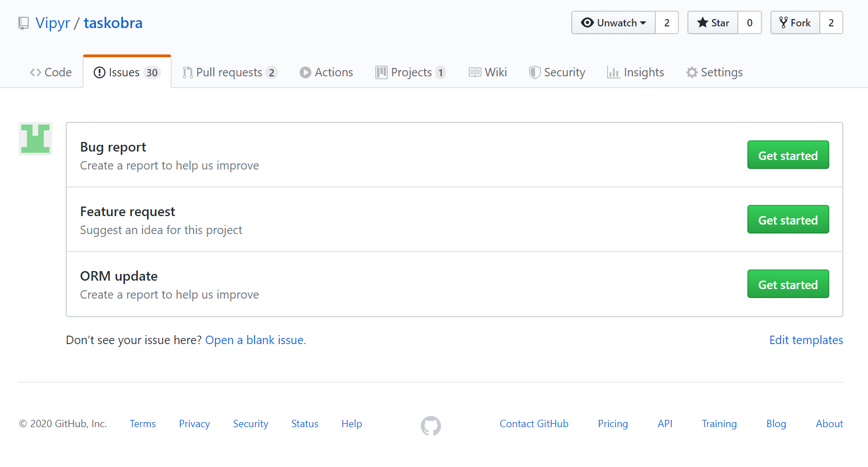The height and width of the screenshot is (467, 868).
Task: Fork the taskobra repository
Action: pos(795,22)
